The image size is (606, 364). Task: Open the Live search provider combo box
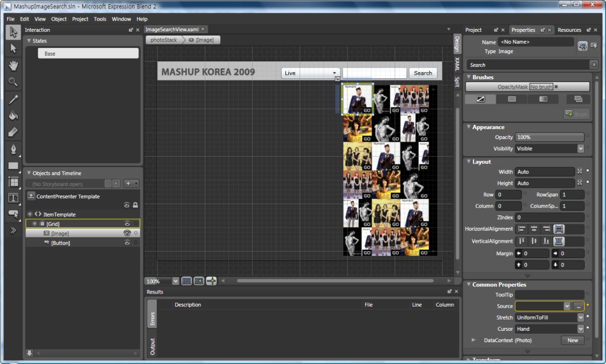tap(310, 73)
